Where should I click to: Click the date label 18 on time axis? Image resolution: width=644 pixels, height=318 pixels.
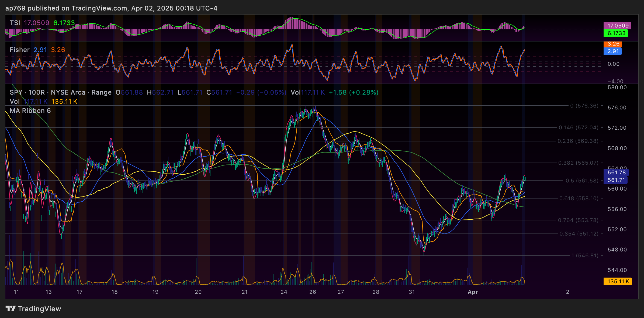point(115,292)
